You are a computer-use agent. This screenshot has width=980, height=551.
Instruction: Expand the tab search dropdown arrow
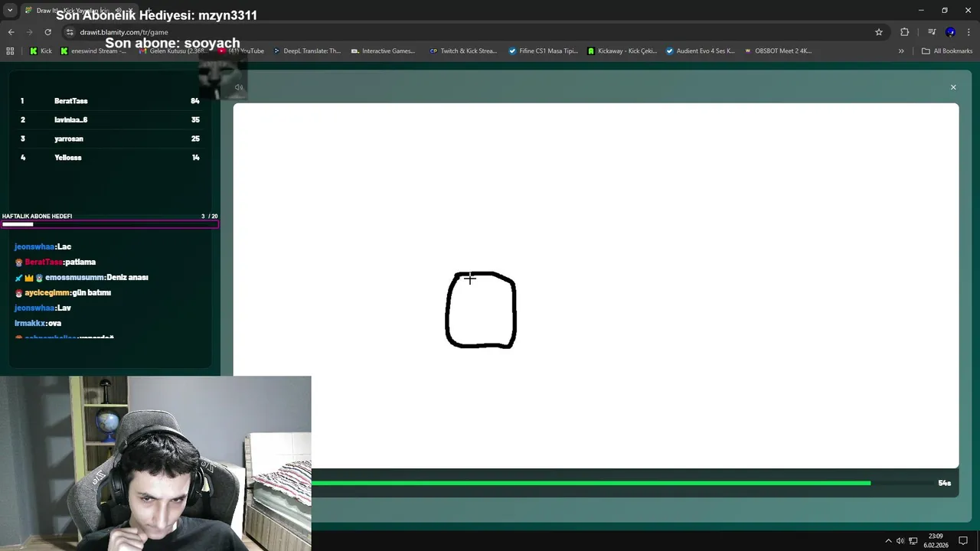pyautogui.click(x=10, y=11)
